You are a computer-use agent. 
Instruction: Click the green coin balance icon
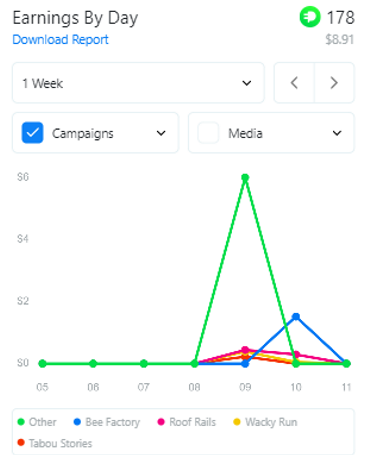(x=310, y=17)
